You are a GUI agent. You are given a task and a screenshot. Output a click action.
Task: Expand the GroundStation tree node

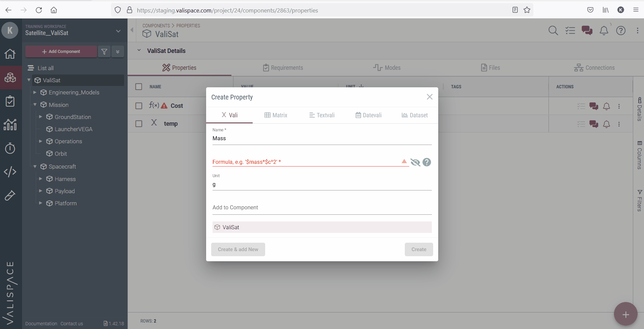click(40, 117)
